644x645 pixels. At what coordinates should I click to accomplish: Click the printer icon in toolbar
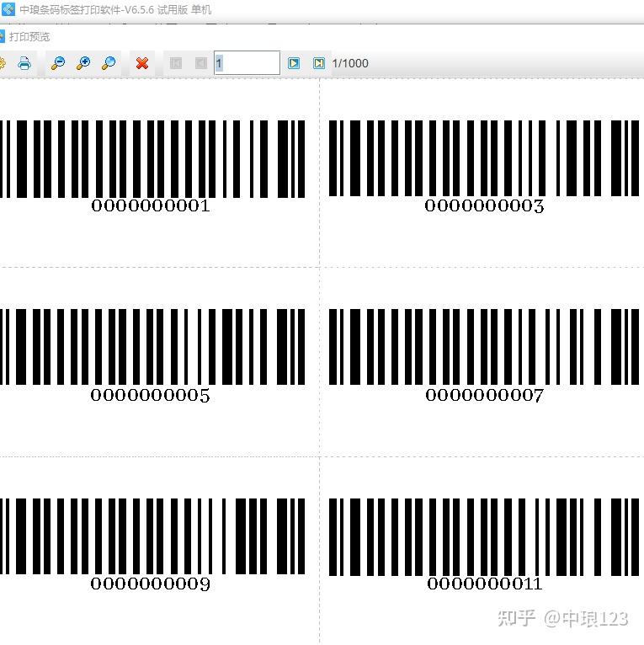pyautogui.click(x=24, y=63)
